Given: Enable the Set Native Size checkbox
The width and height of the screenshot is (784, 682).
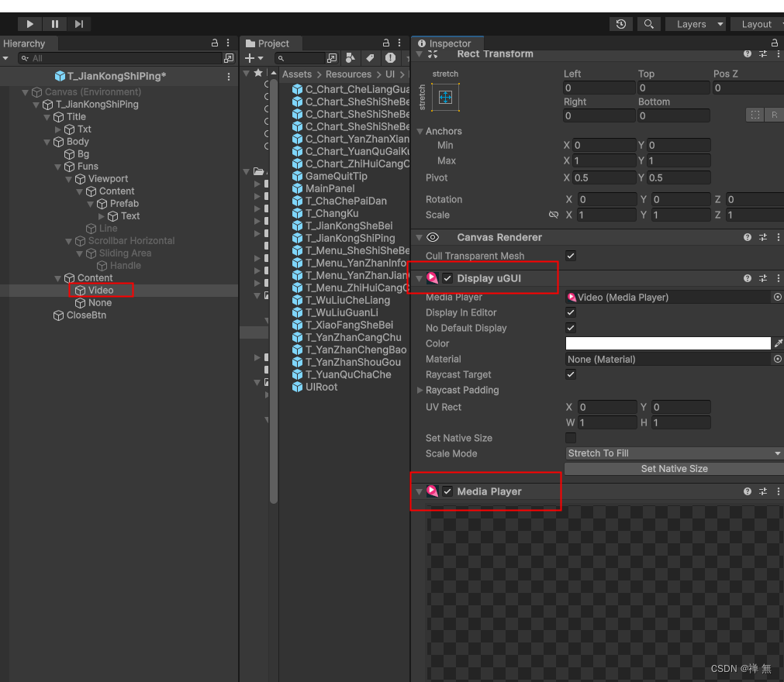Looking at the screenshot, I should coord(571,438).
